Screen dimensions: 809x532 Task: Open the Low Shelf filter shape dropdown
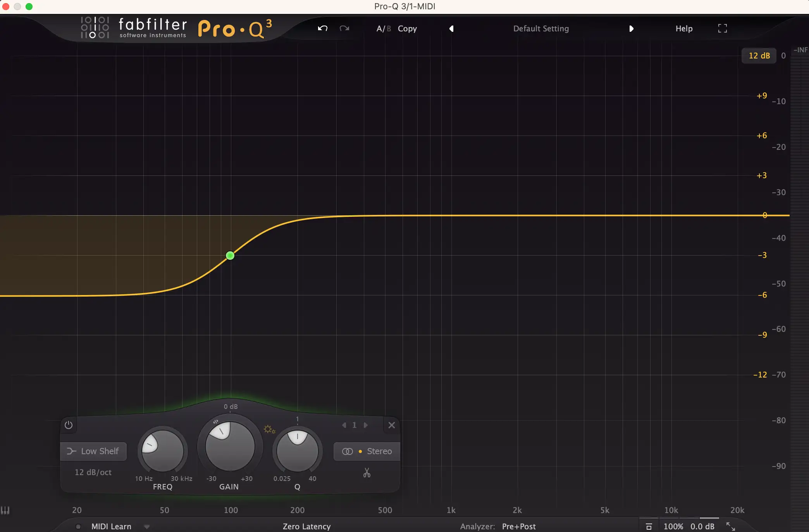(x=93, y=451)
